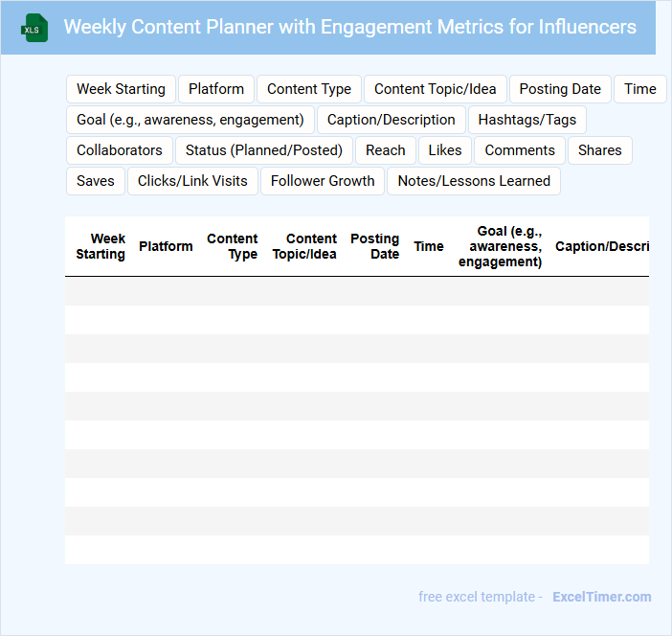Screen dimensions: 672x636
Task: Click the Posting Date tag
Action: 560,89
